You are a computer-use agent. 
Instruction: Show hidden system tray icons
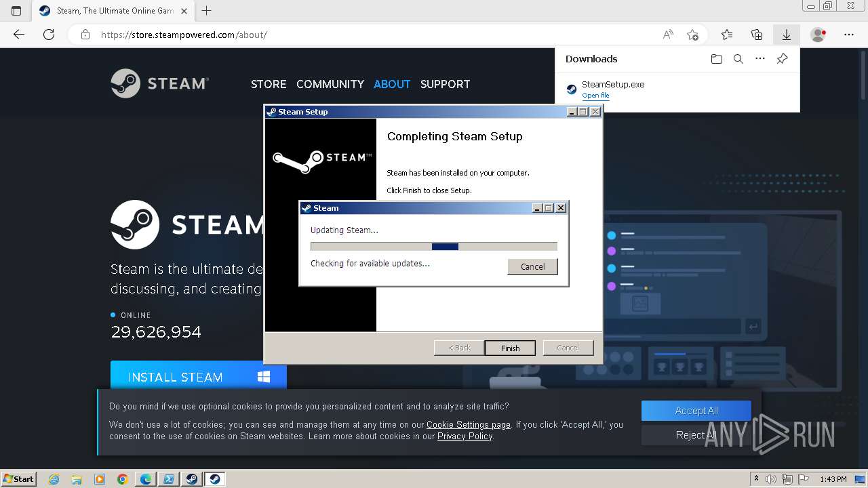pos(756,479)
